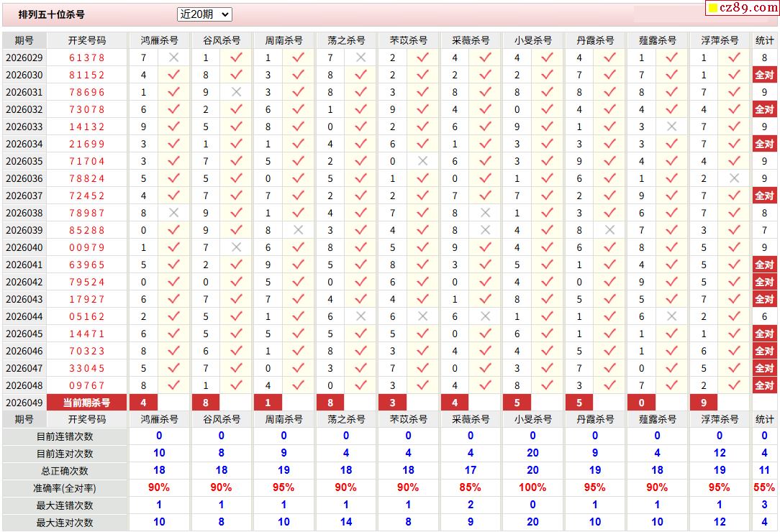Click the 全对 badge in row 2026034
This screenshot has height=532, width=780.
click(765, 145)
